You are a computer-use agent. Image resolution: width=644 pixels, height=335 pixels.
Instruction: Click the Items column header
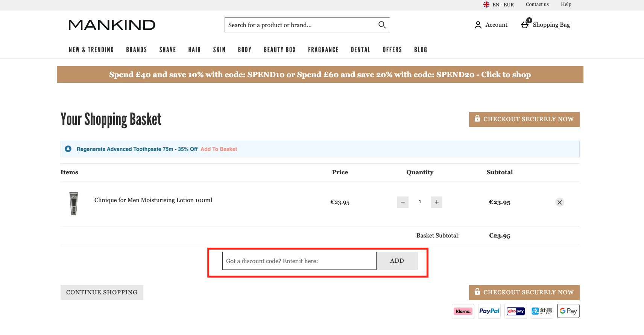point(70,172)
